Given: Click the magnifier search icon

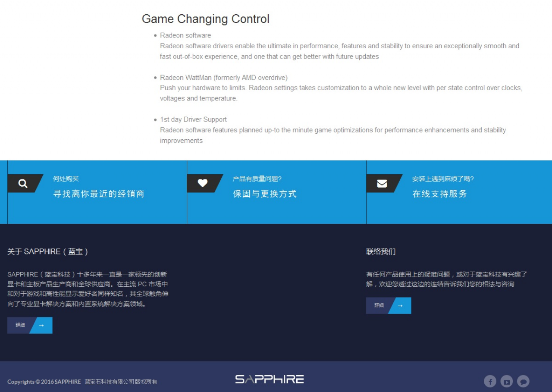Looking at the screenshot, I should (x=23, y=184).
